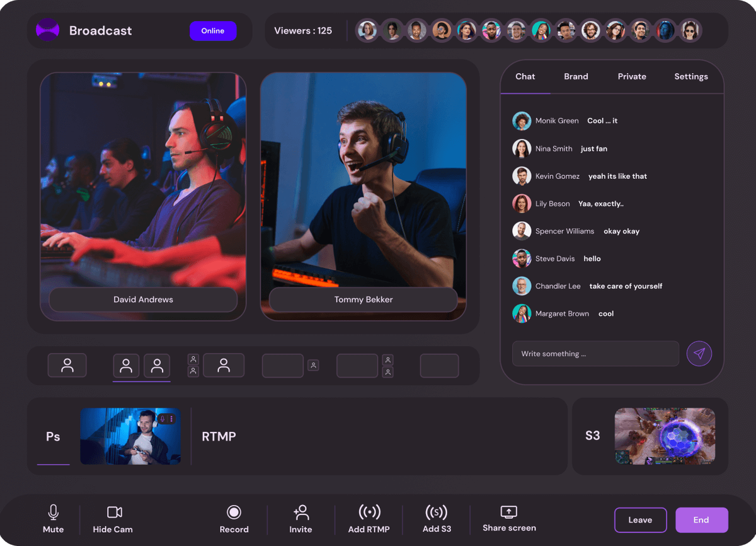Image resolution: width=756 pixels, height=546 pixels.
Task: Click Chandler Lee's chat avatar
Action: click(522, 286)
